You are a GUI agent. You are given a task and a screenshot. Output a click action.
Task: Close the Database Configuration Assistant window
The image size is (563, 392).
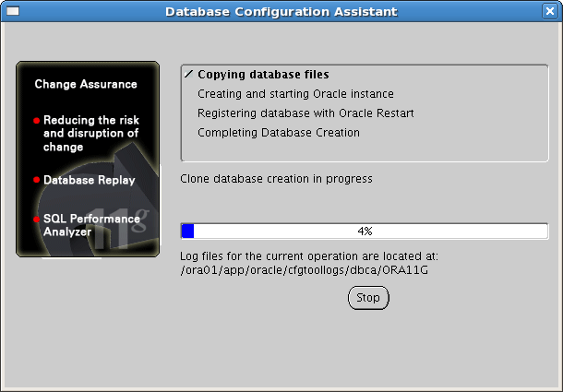[x=550, y=11]
